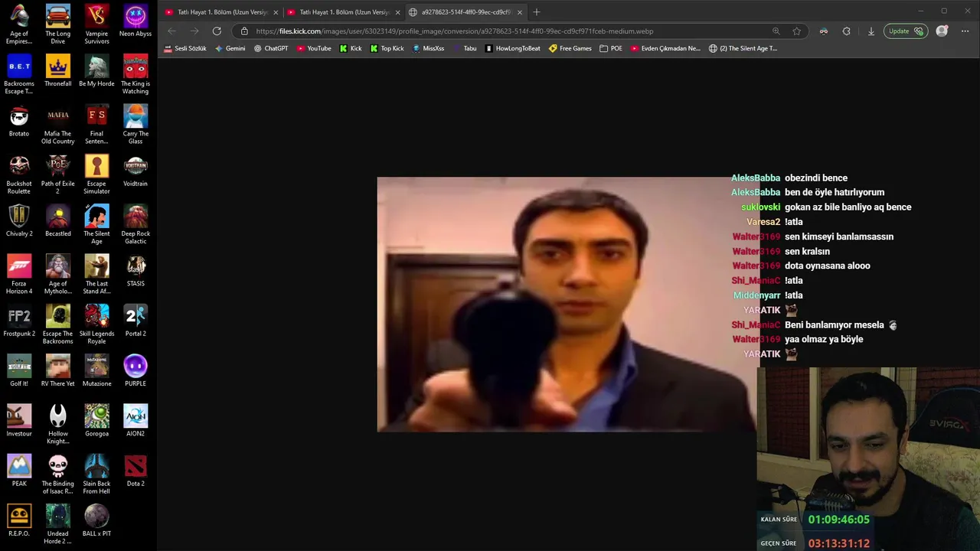Open the Voidtrain desktop icon
Screen dimensions: 980x551
[136, 171]
